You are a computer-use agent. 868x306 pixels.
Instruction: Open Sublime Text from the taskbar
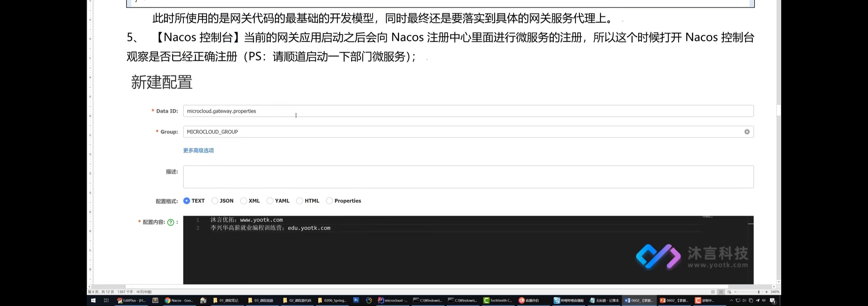(155, 301)
